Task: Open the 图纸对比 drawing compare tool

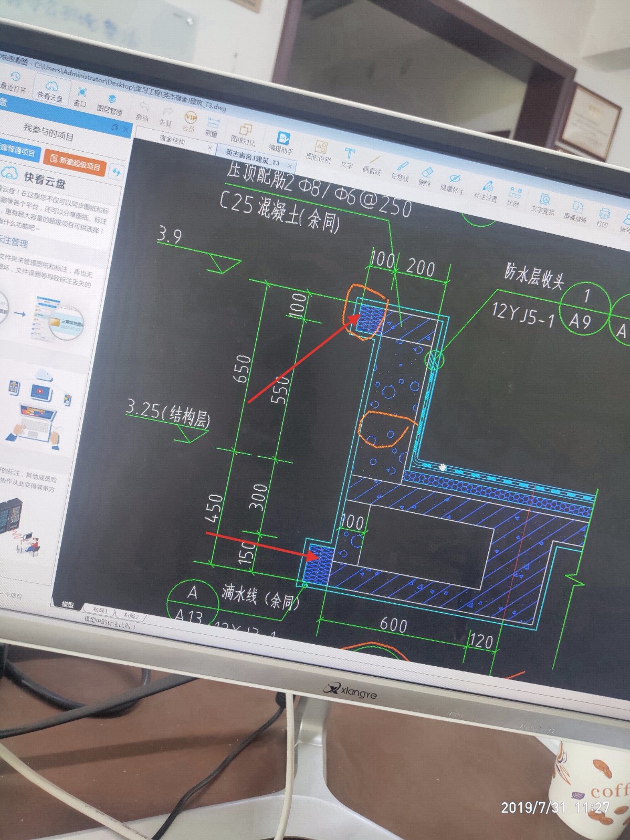Action: tap(244, 134)
